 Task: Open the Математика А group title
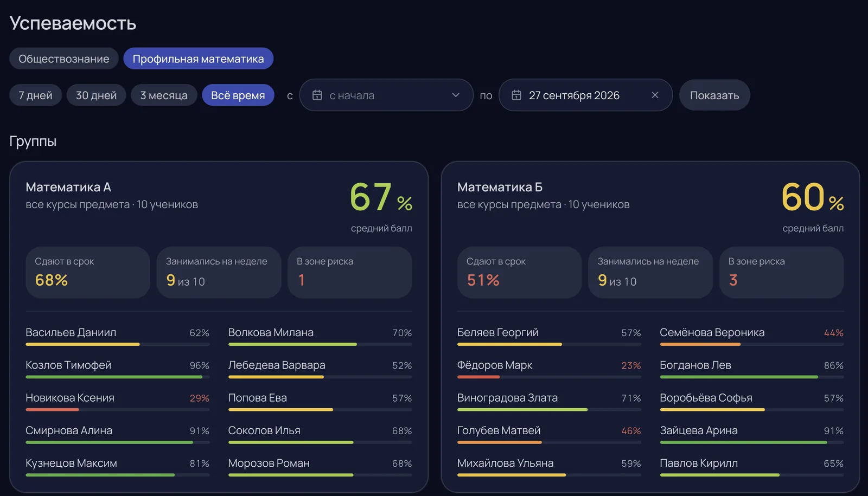click(68, 187)
